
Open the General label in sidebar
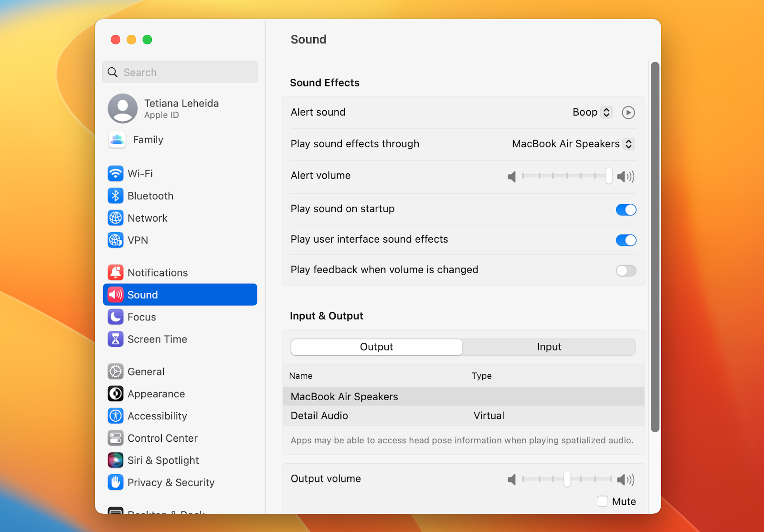(x=146, y=372)
